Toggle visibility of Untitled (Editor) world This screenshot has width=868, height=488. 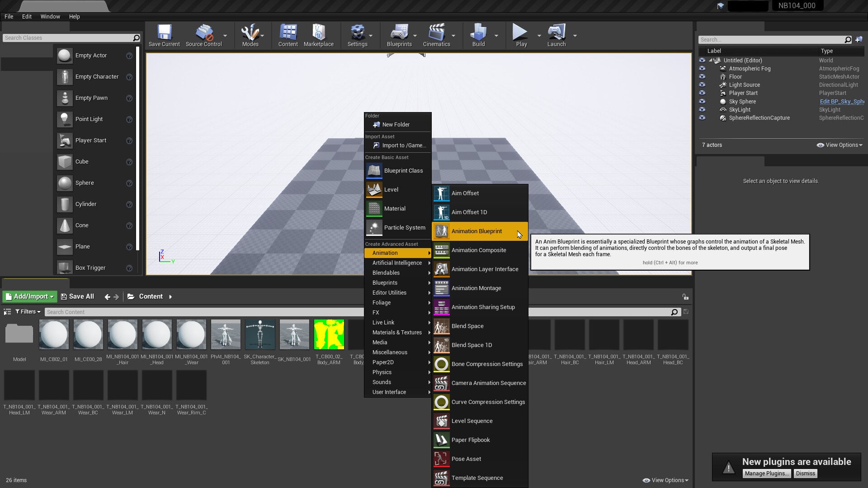pyautogui.click(x=702, y=60)
